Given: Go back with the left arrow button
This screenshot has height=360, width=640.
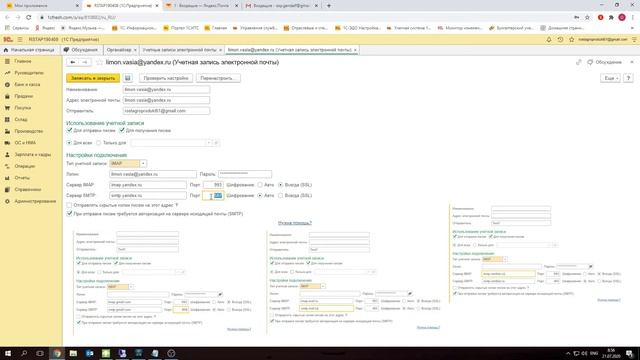Looking at the screenshot, I should click(x=73, y=62).
